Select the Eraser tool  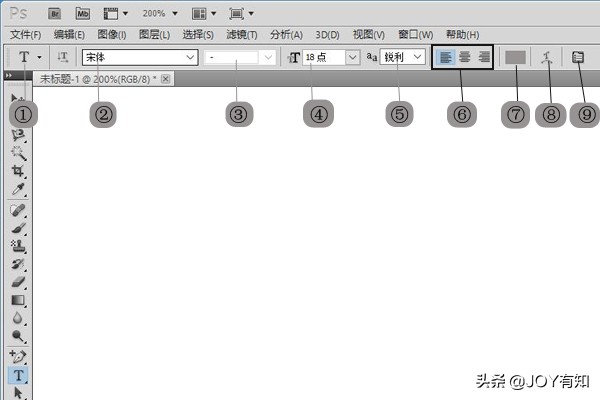[18, 282]
